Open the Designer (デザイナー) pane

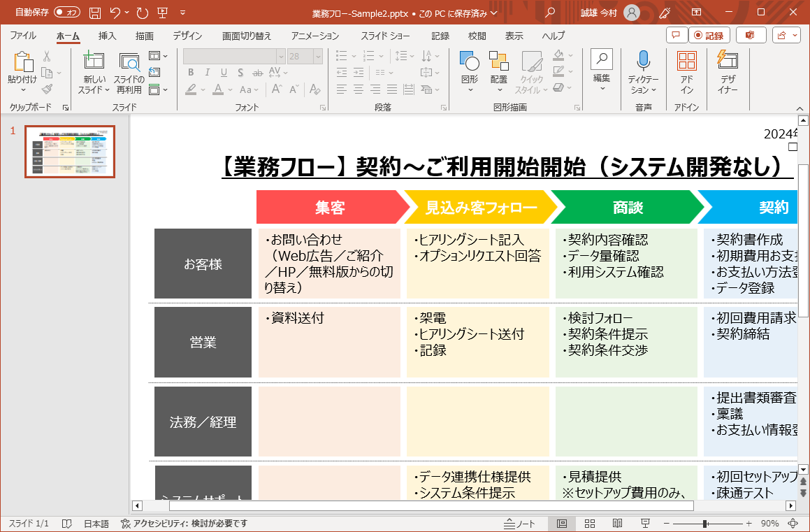[x=728, y=70]
